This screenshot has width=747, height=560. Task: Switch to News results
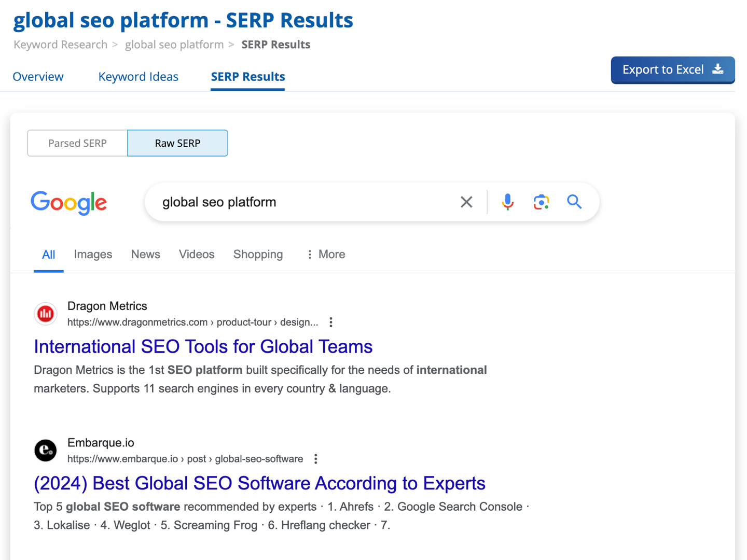point(146,255)
